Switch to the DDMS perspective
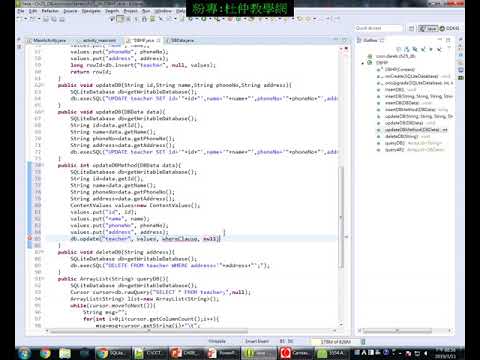The height and width of the screenshot is (360, 480). (x=449, y=28)
